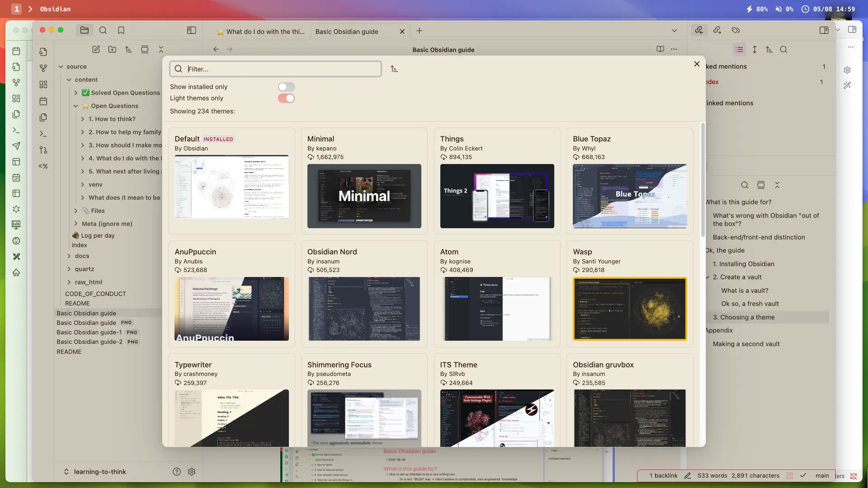Toggle reading view book icon

pos(660,49)
